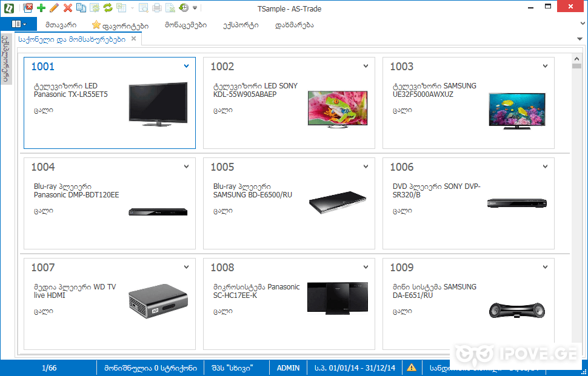
Task: Delete the selected item with red X
Action: pyautogui.click(x=68, y=7)
